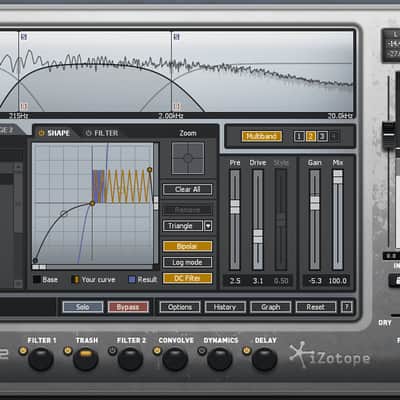This screenshot has height=400, width=400.
Task: Click the waveshaper graph vertical scroll handle
Action: pyautogui.click(x=156, y=203)
